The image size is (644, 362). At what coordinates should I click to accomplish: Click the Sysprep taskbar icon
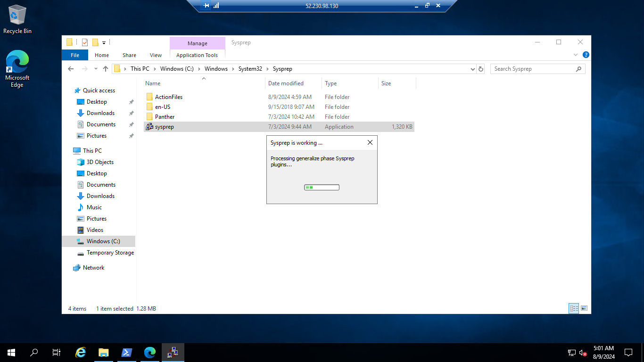[173, 352]
